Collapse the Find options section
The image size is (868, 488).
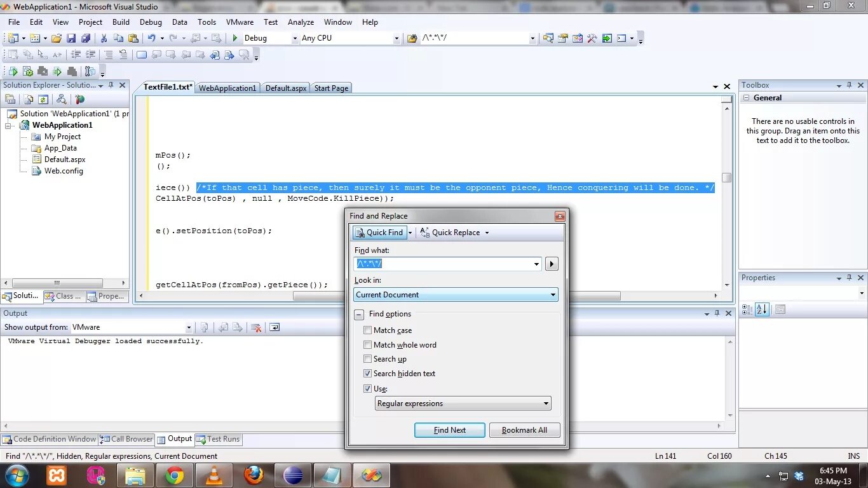click(359, 315)
